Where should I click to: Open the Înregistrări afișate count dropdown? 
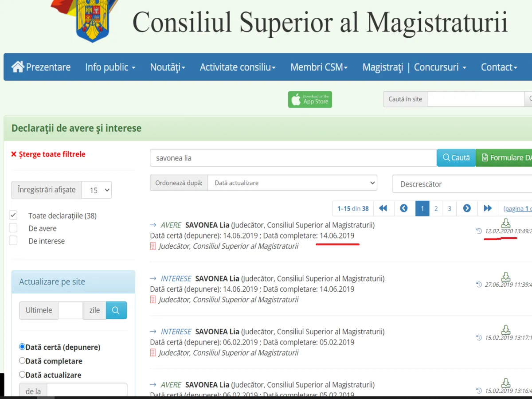coord(97,190)
